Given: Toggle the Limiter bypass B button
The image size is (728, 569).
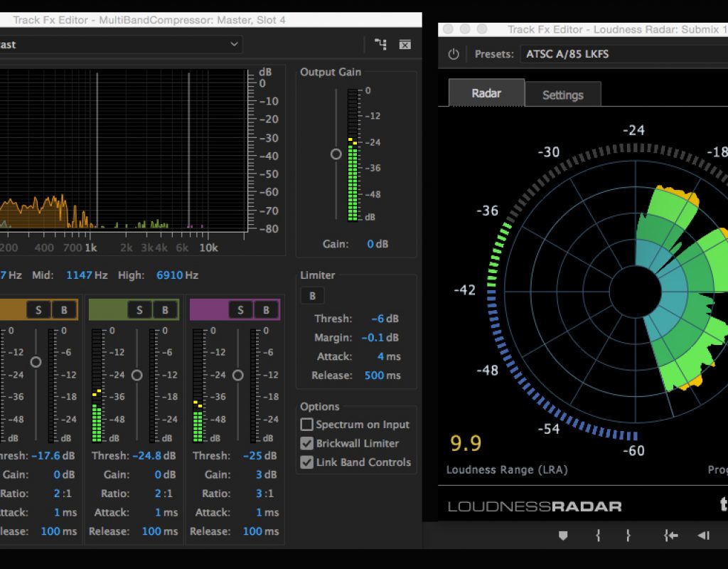Looking at the screenshot, I should point(313,296).
